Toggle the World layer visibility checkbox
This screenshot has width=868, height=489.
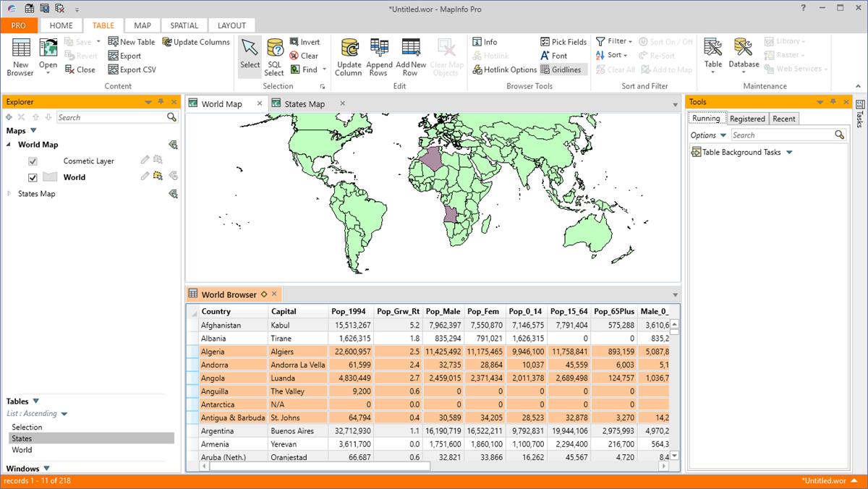[33, 177]
